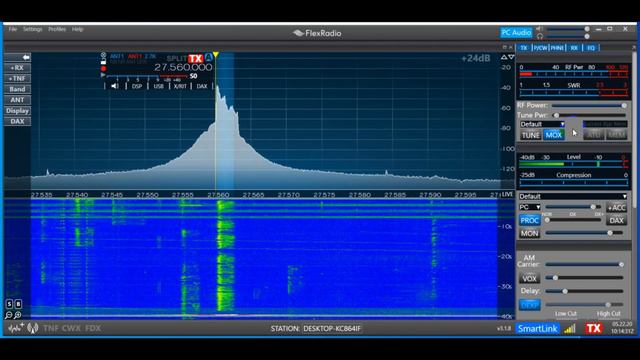The width and height of the screenshot is (640, 360).
Task: Raise the dB scale with up triangle
Action: pos(504,57)
